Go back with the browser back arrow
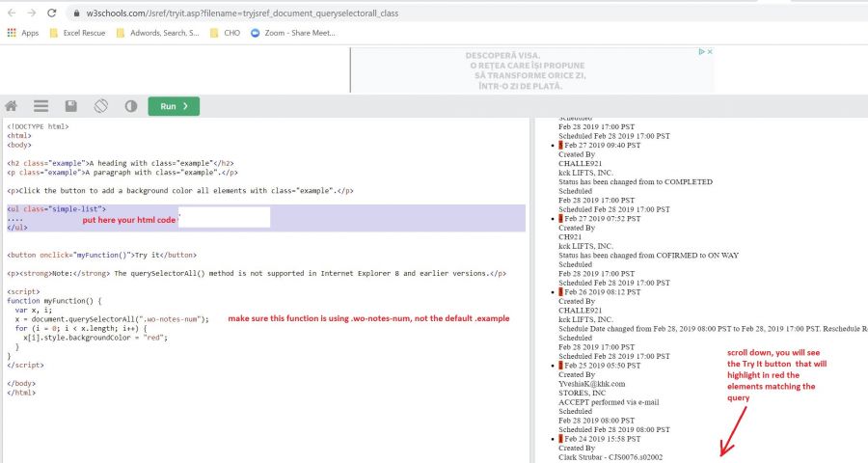Screen dimensions: 868x463 (x=12, y=13)
